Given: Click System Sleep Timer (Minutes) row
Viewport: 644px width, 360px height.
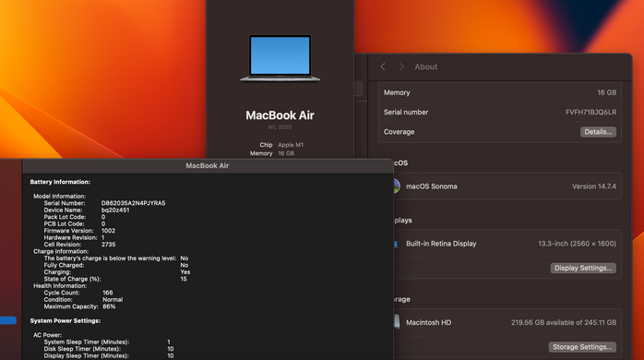Looking at the screenshot, I should pyautogui.click(x=107, y=342).
